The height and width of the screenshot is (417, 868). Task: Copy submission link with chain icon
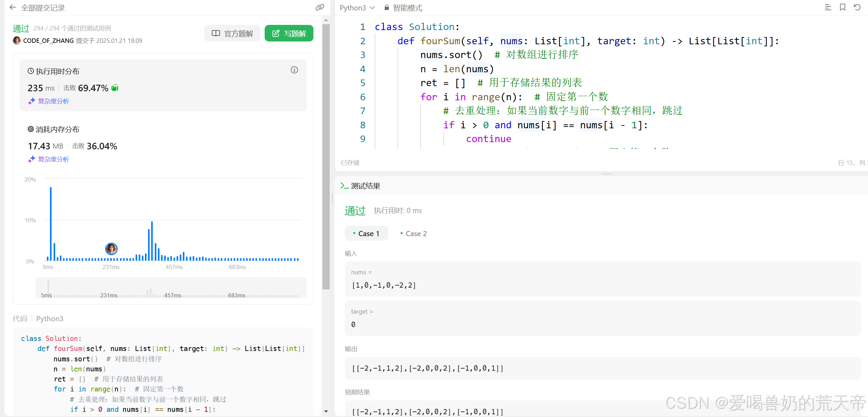(320, 7)
